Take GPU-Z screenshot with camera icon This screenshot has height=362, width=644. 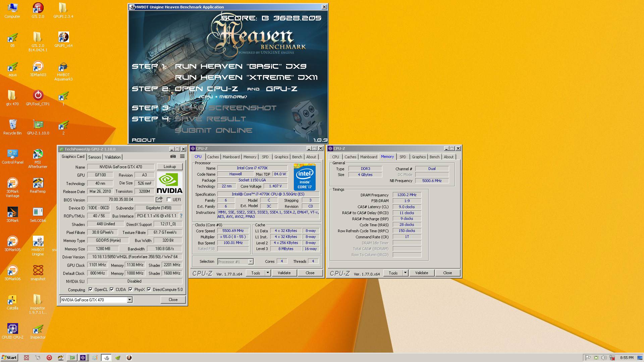click(x=173, y=157)
